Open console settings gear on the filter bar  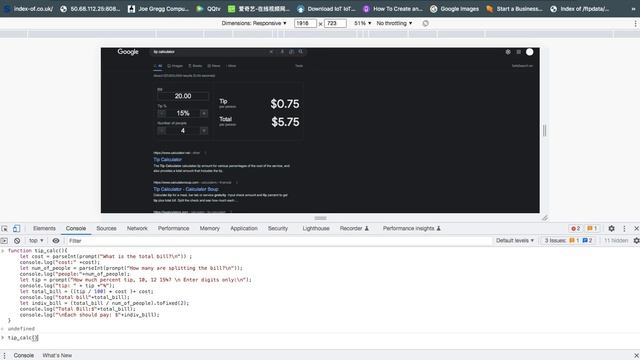(636, 241)
